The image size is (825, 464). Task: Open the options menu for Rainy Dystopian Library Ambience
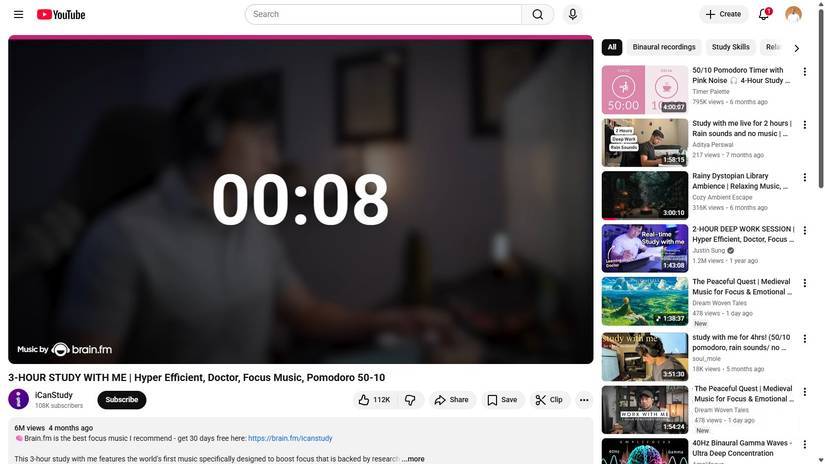click(x=804, y=177)
